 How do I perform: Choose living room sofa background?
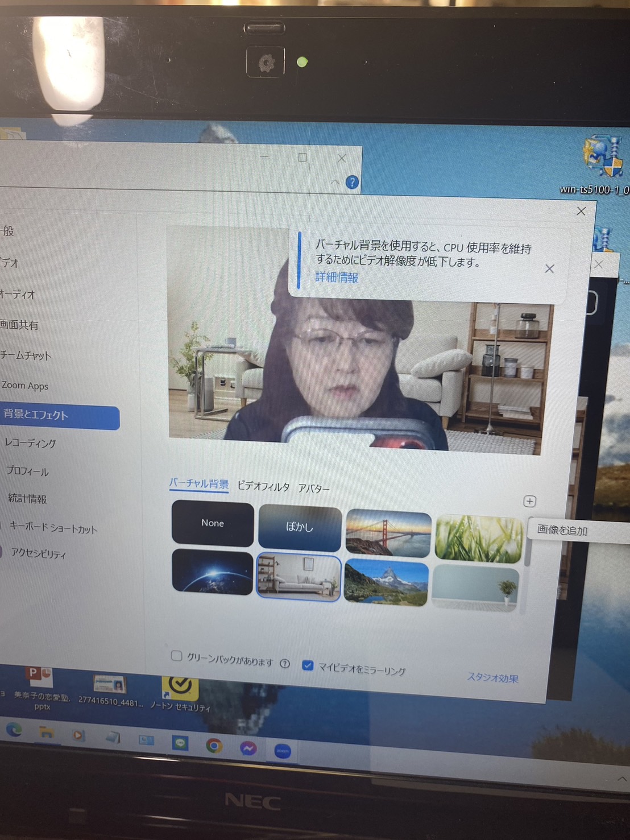[x=299, y=577]
